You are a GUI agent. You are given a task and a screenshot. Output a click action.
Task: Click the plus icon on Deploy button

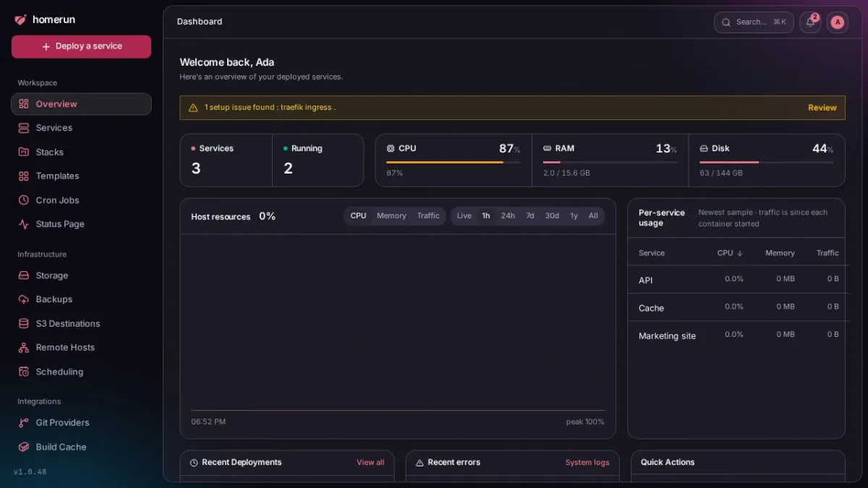pos(46,46)
